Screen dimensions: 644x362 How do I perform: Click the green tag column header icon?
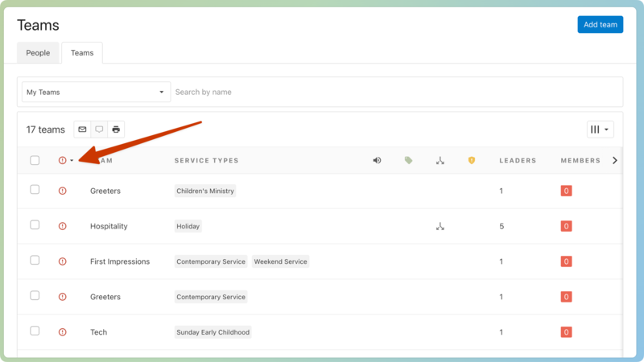pyautogui.click(x=408, y=161)
